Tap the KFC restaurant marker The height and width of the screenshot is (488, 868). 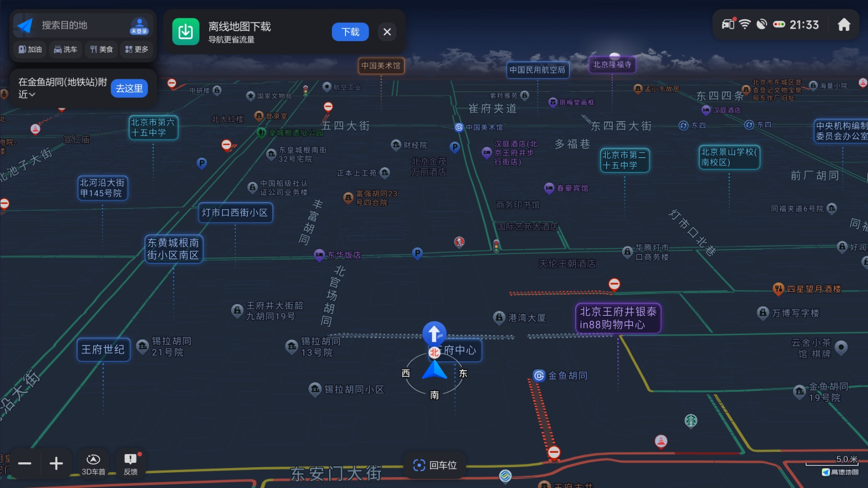point(460,242)
